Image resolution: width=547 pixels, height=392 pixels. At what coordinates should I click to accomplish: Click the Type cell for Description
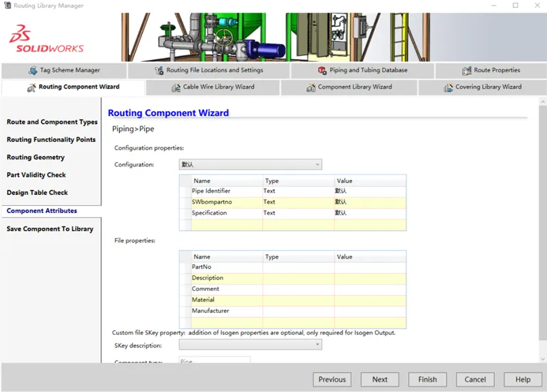click(299, 278)
